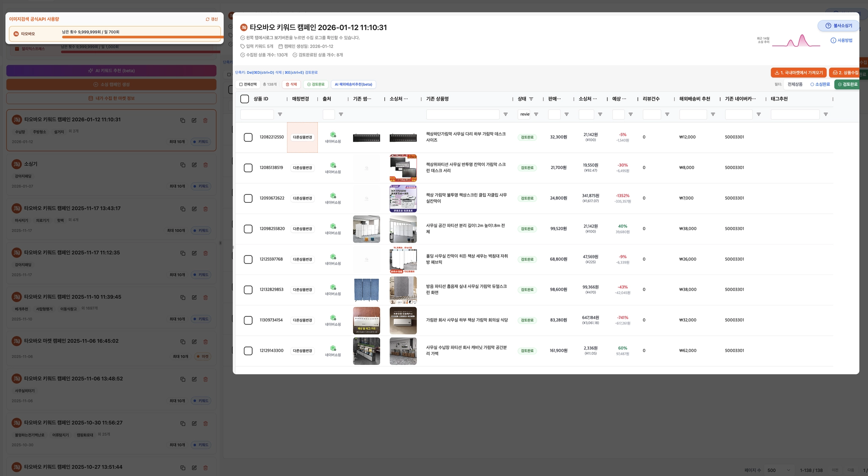Click trash icon of 2025-11-10 11:39:45 campaign
The width and height of the screenshot is (868, 476).
(206, 297)
